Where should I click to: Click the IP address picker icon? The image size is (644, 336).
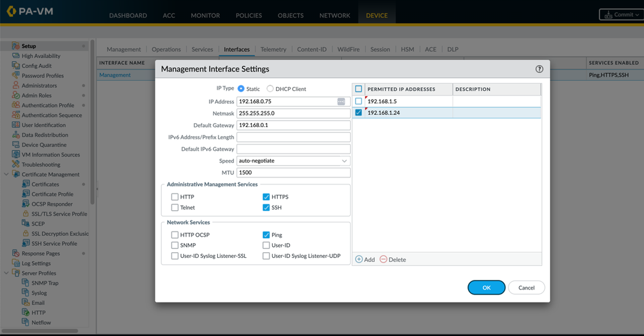click(x=341, y=102)
